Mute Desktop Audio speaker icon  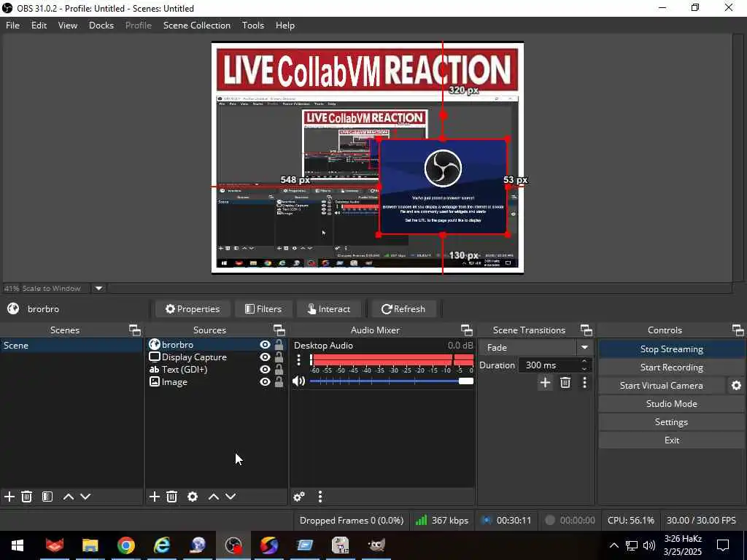[x=298, y=381]
